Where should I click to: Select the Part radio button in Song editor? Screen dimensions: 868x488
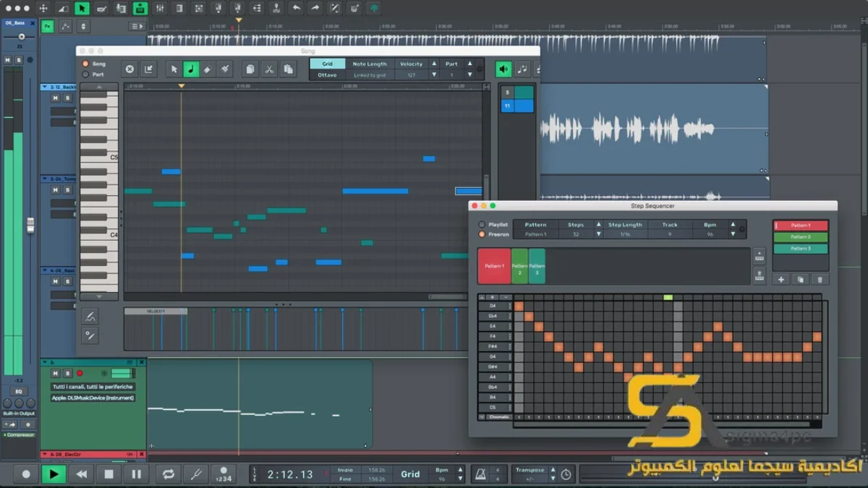(x=85, y=74)
